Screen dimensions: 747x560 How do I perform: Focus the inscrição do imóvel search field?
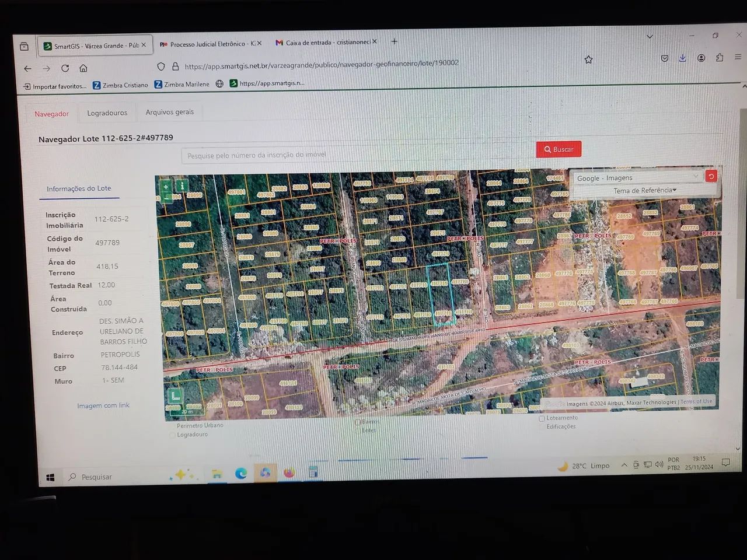[x=358, y=155]
